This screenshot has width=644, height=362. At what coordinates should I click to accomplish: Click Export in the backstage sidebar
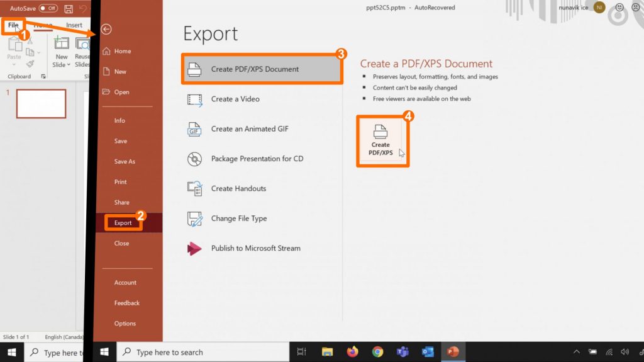tap(123, 223)
